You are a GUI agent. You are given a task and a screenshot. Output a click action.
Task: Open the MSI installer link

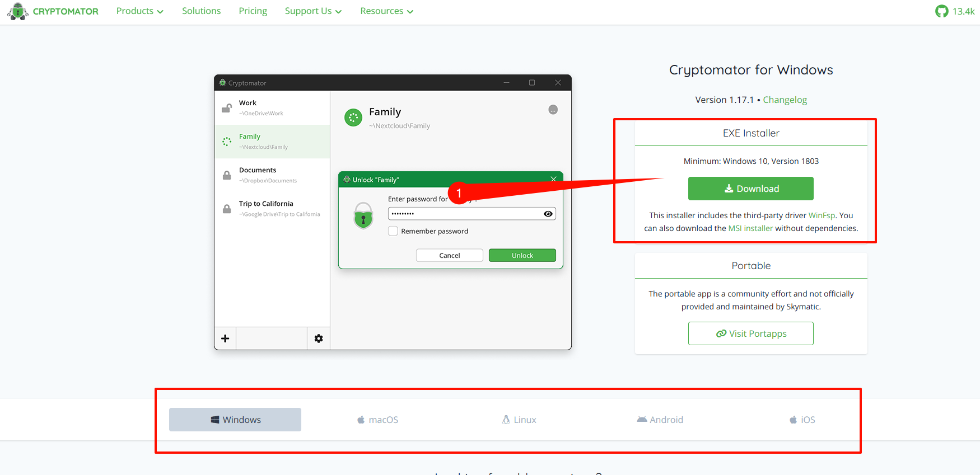click(x=750, y=228)
